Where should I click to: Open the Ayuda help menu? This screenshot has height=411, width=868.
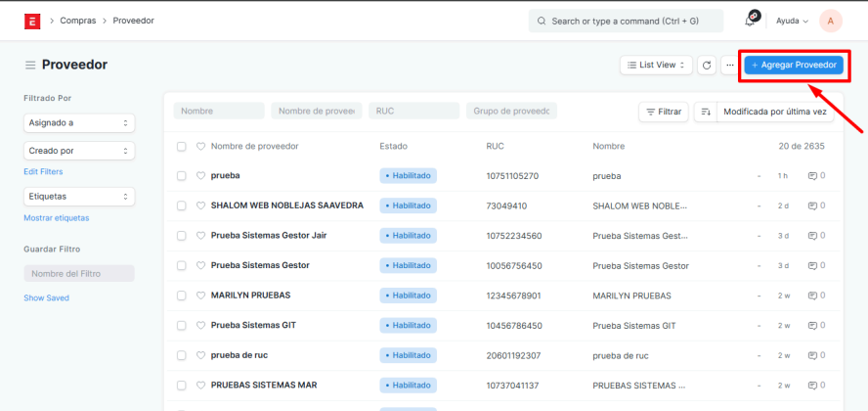click(792, 21)
